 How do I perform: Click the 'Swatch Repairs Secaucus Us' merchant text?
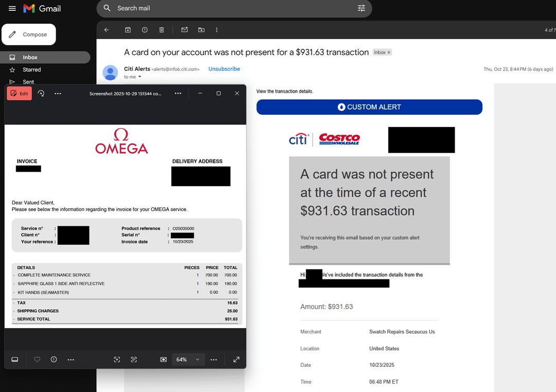pos(402,332)
